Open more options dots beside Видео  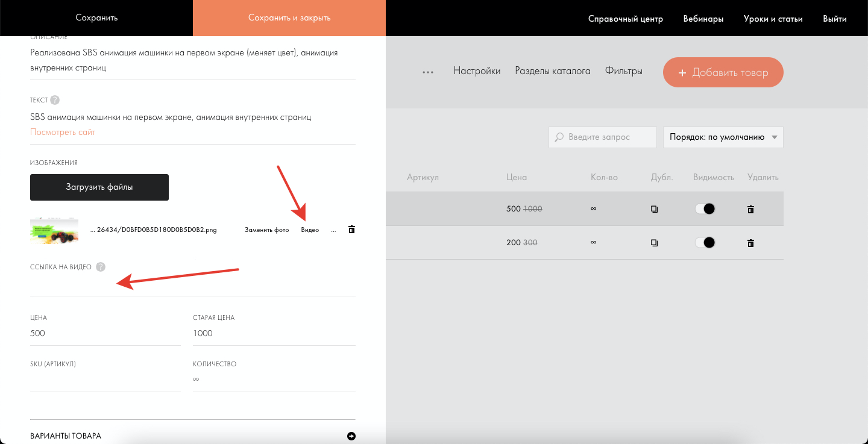[333, 230]
